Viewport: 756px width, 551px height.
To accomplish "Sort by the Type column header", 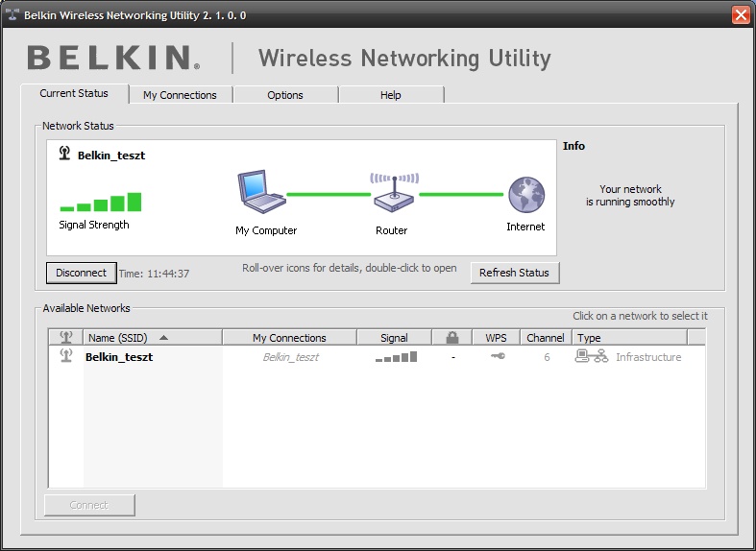I will click(629, 338).
